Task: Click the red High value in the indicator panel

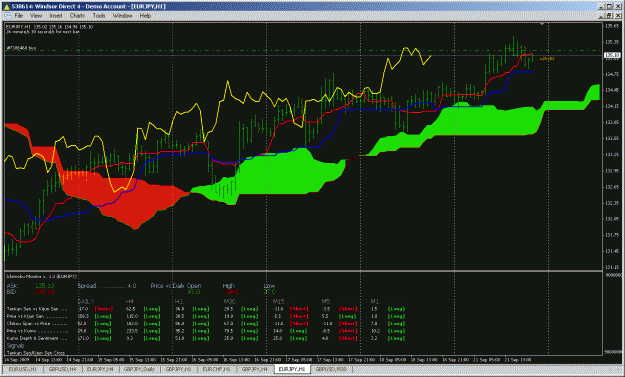Action: tap(231, 292)
